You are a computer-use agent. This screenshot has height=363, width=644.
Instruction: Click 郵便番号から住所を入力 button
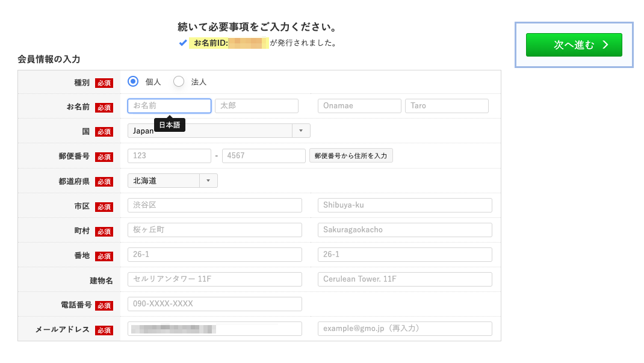pyautogui.click(x=351, y=155)
